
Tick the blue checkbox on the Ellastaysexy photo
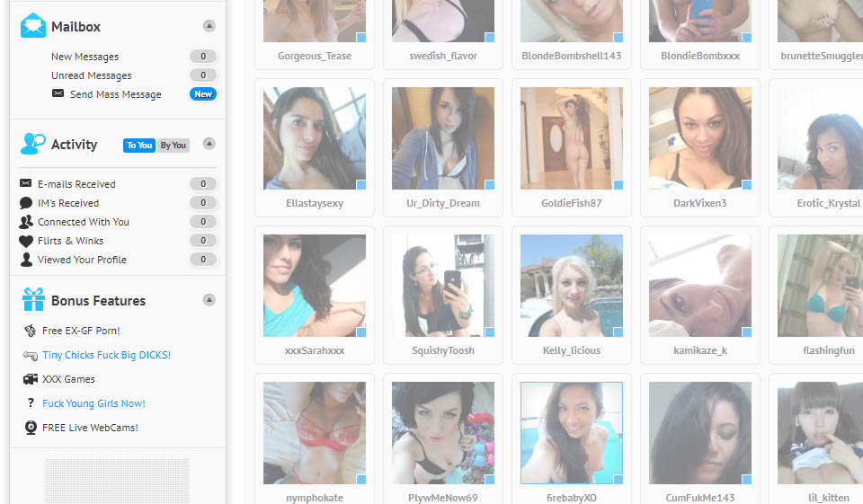click(361, 185)
